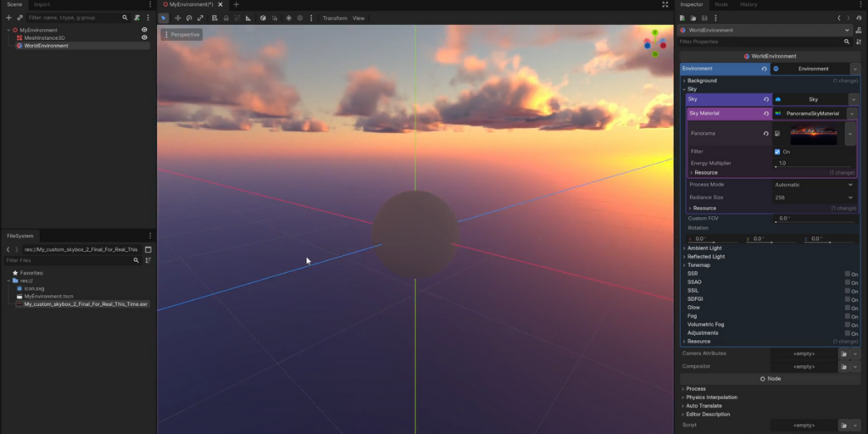Click the add new node plus icon
This screenshot has height=434, width=868.
click(8, 17)
